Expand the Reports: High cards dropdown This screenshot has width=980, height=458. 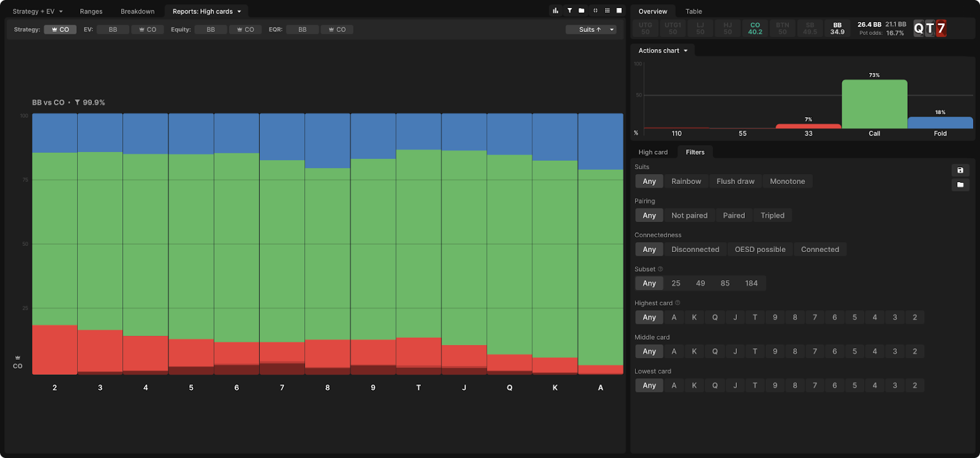click(x=206, y=12)
